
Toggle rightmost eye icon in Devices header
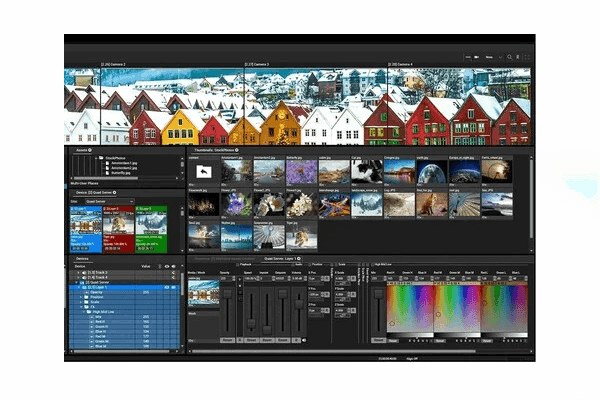(173, 266)
